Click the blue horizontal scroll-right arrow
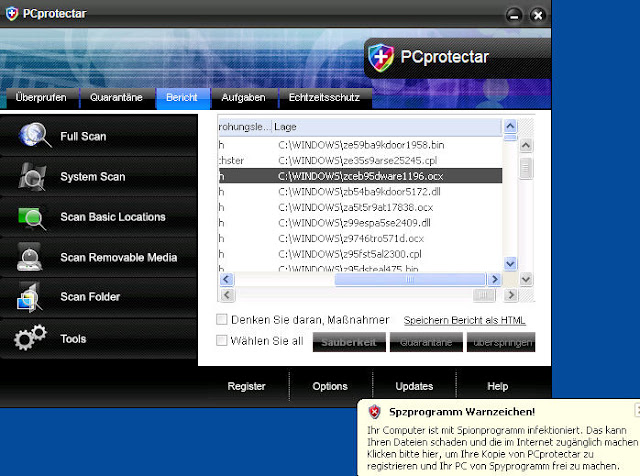This screenshot has width=640, height=476. (494, 280)
